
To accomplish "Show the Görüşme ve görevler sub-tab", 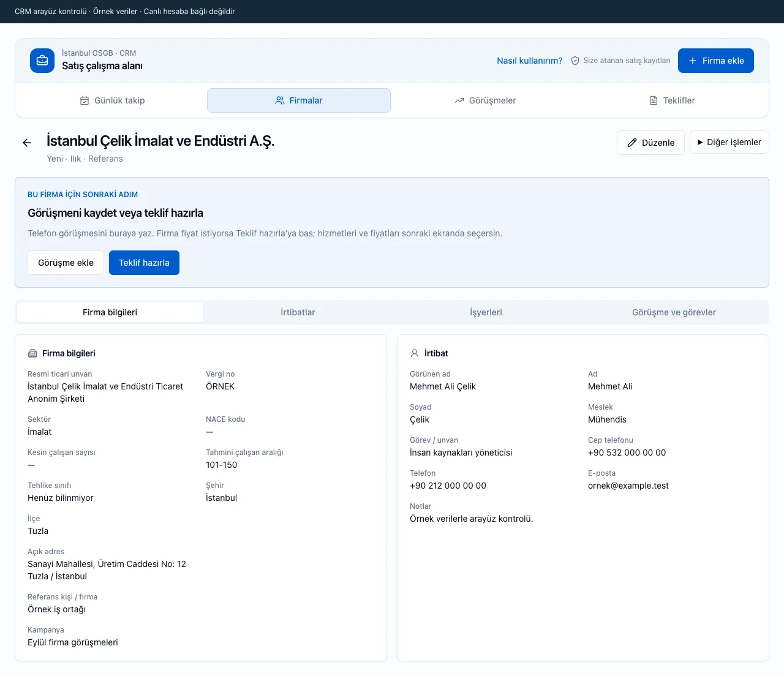I will coord(674,312).
